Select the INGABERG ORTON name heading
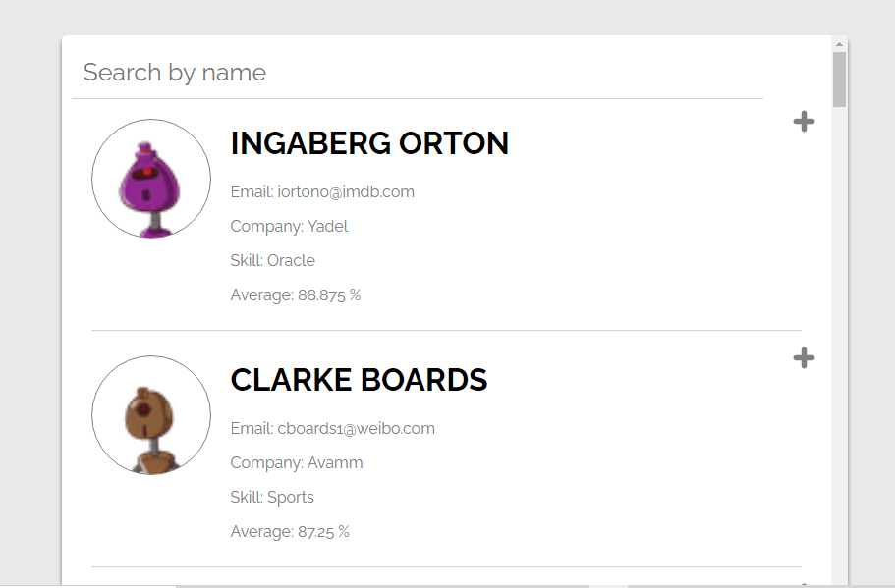The width and height of the screenshot is (895, 588). click(369, 143)
